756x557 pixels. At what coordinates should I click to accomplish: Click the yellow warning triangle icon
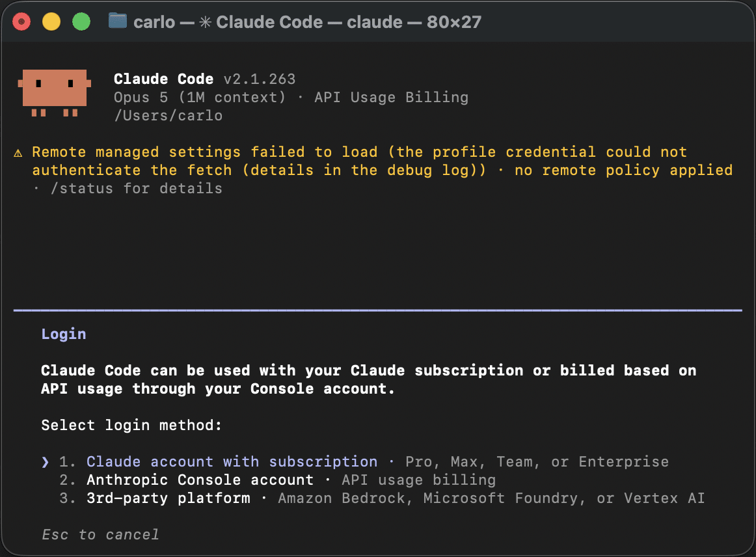click(x=18, y=153)
